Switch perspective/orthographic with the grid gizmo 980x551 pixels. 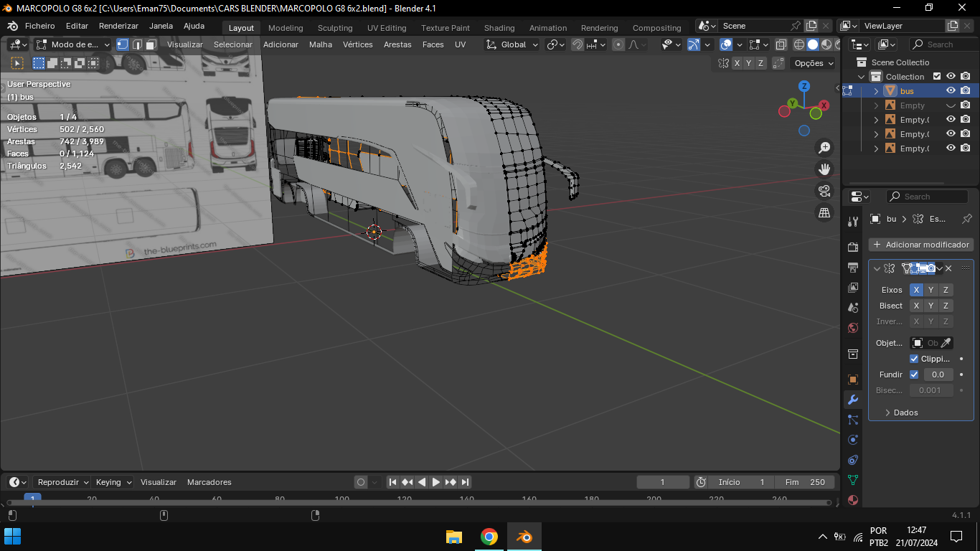(x=824, y=212)
